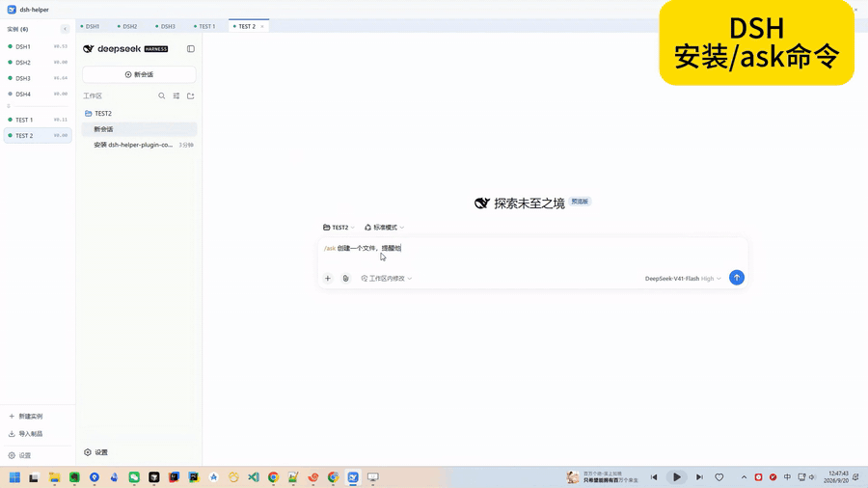This screenshot has height=488, width=868.
Task: Open the Windows Start menu
Action: [14, 477]
